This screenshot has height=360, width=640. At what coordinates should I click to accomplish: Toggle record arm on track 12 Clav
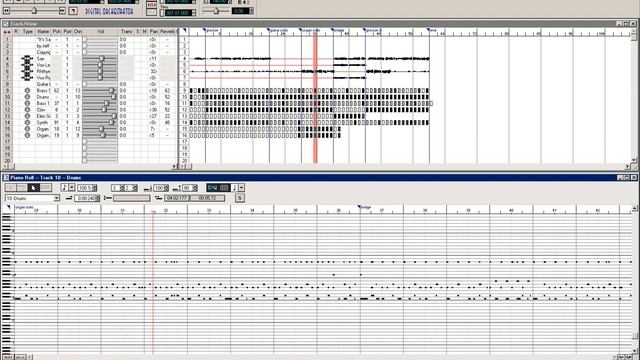point(16,110)
